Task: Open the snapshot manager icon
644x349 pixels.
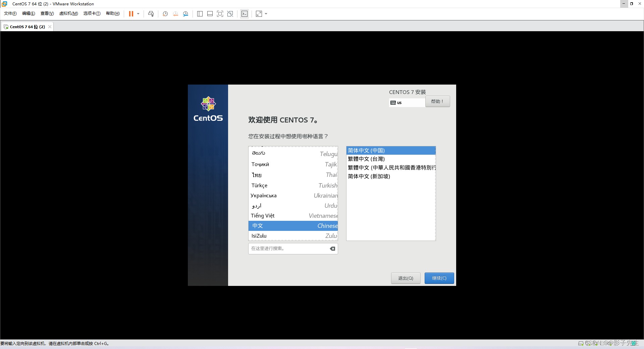Action: pyautogui.click(x=185, y=14)
